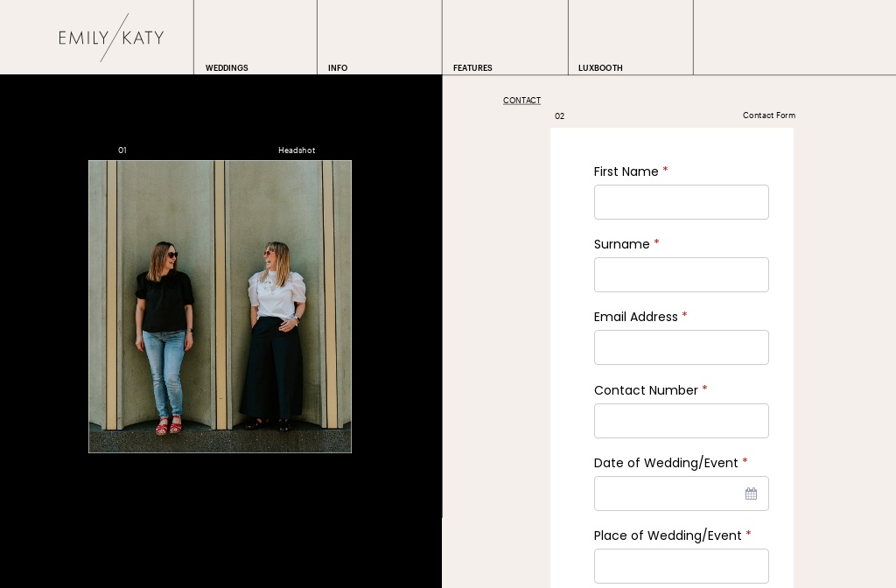Image resolution: width=896 pixels, height=588 pixels.
Task: Follow the underlined Contact link
Action: pos(521,101)
